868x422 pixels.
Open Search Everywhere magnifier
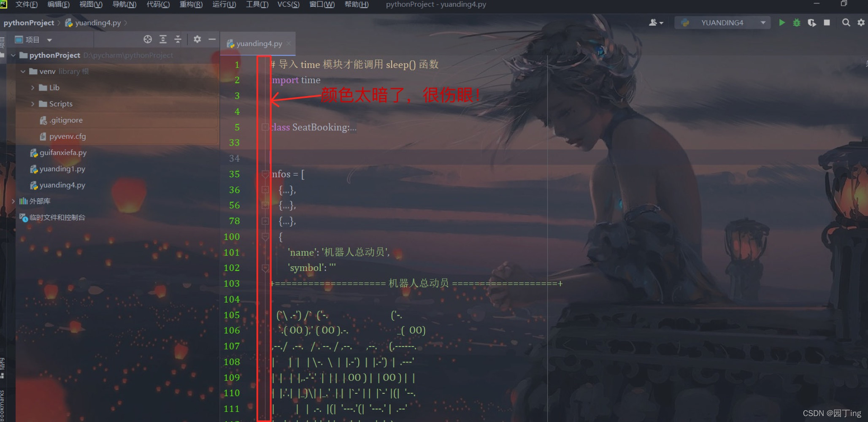point(846,23)
